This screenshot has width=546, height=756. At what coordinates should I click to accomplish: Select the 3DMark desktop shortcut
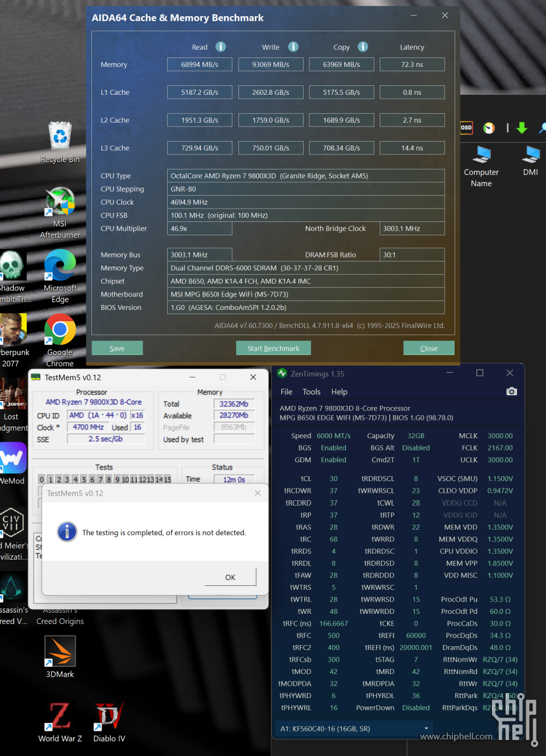tap(60, 651)
